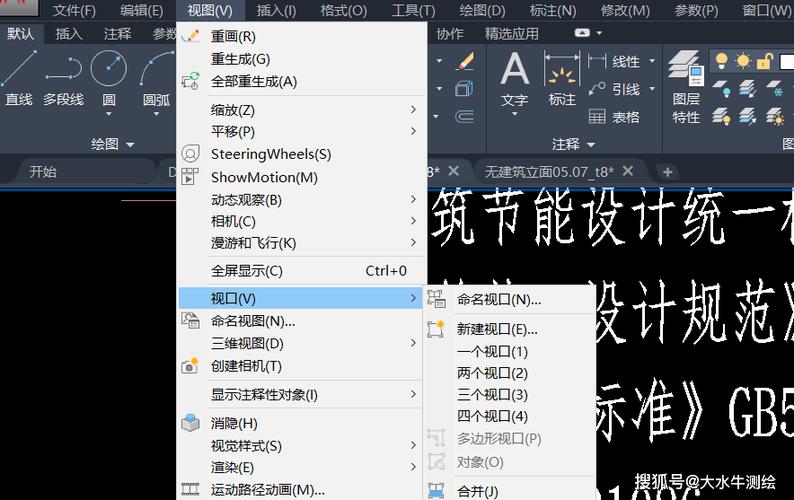Open the Circle tool dropdown arrow
Screen dimensions: 794x500
108,114
